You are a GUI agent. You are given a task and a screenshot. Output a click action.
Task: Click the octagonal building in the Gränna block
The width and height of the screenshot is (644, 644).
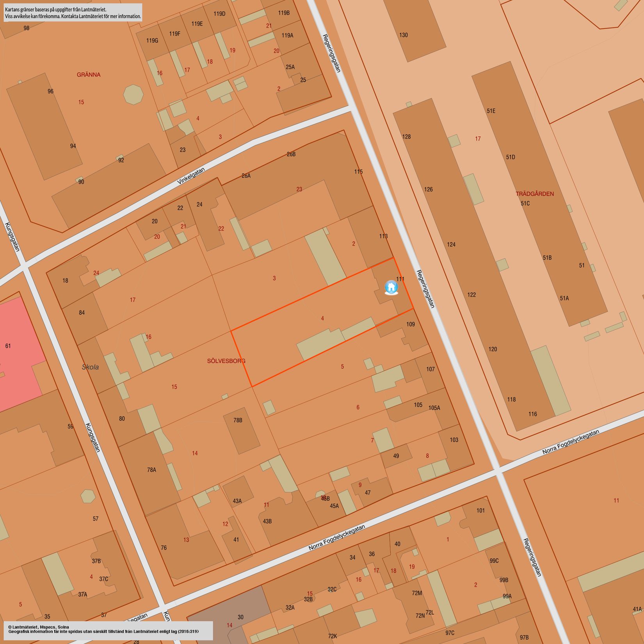(x=133, y=94)
